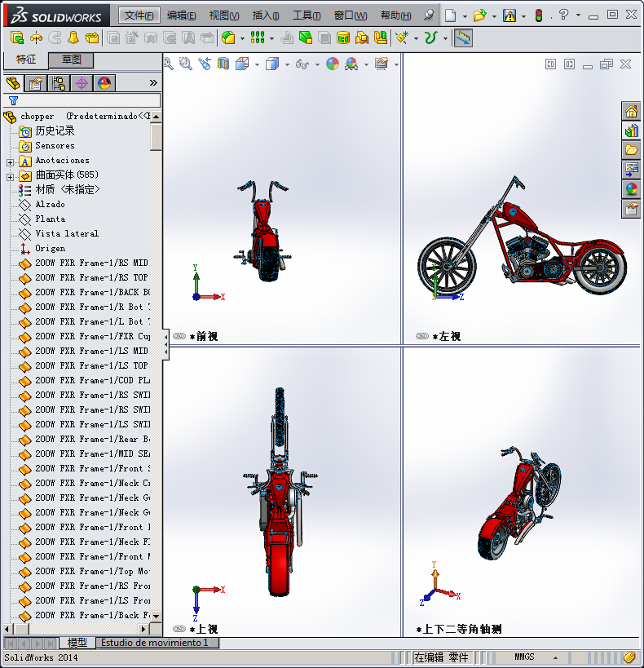Click the Previous View icon
The image size is (644, 668).
pyautogui.click(x=205, y=64)
